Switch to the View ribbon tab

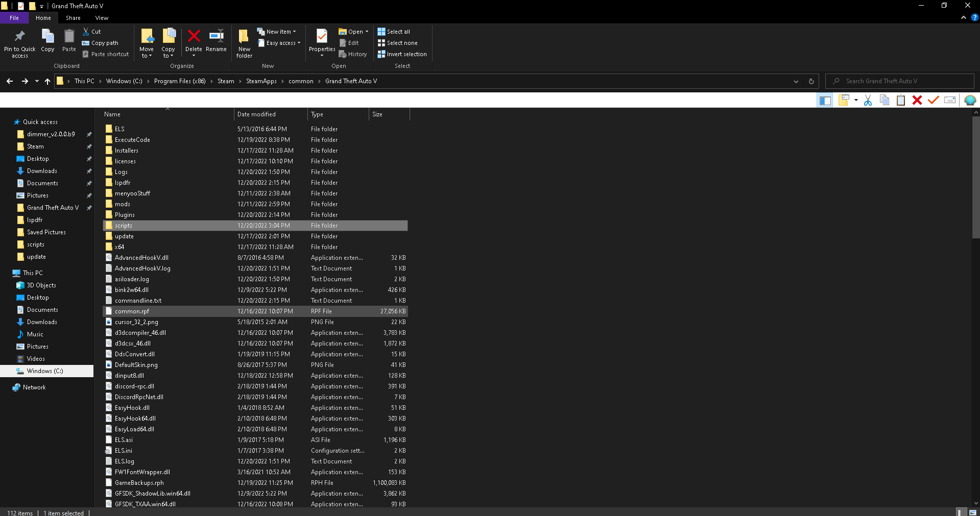click(x=102, y=18)
